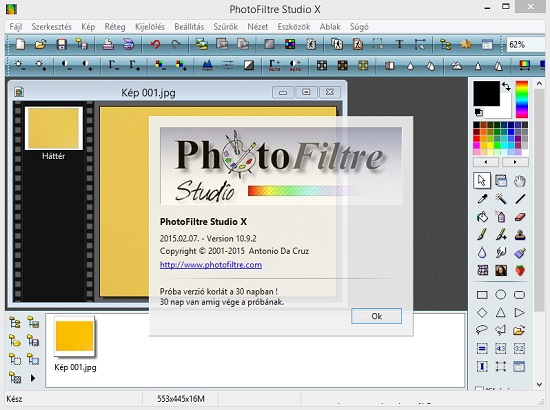Reset default colors small squares icon
The width and height of the screenshot is (550, 410).
479,112
